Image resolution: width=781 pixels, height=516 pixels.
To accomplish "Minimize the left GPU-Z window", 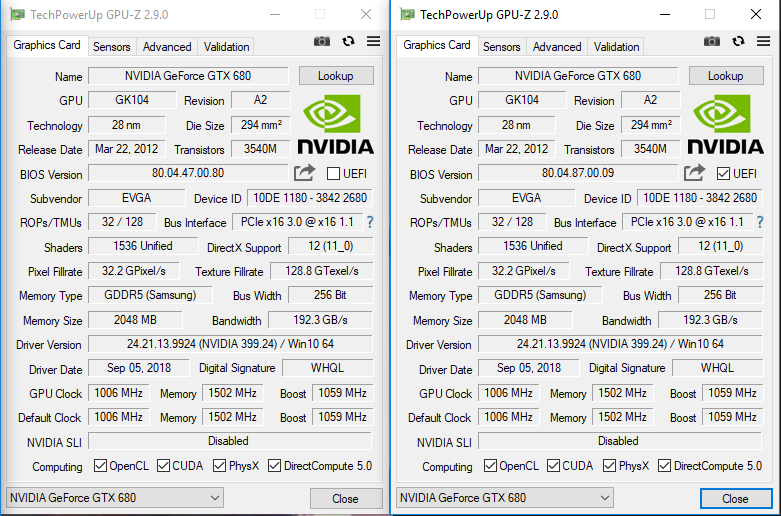I will click(x=274, y=14).
